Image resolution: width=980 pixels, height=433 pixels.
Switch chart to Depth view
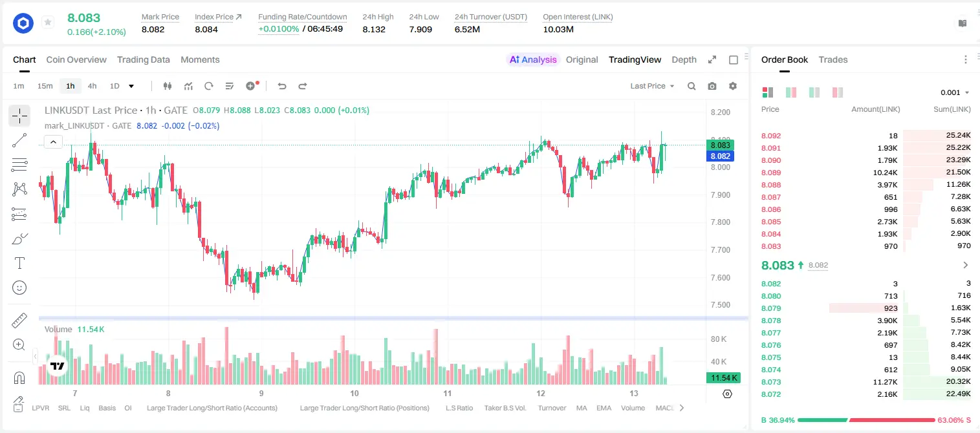pyautogui.click(x=684, y=59)
